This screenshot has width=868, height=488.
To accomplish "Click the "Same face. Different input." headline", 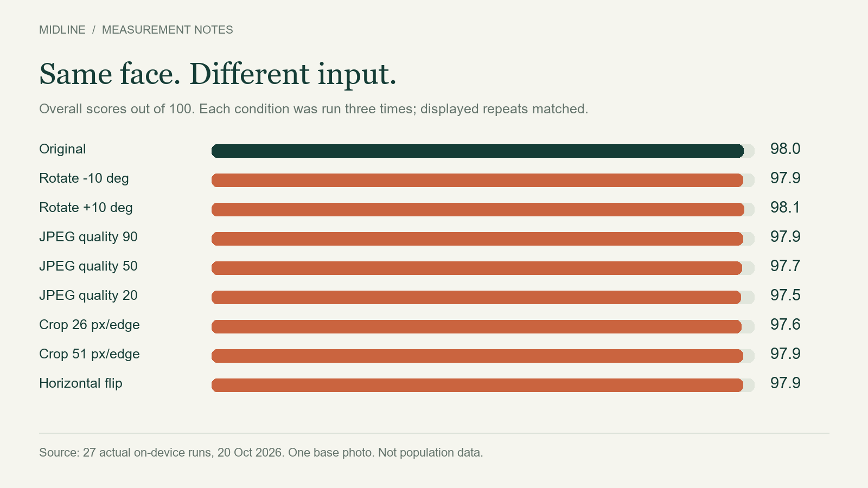I will tap(218, 74).
